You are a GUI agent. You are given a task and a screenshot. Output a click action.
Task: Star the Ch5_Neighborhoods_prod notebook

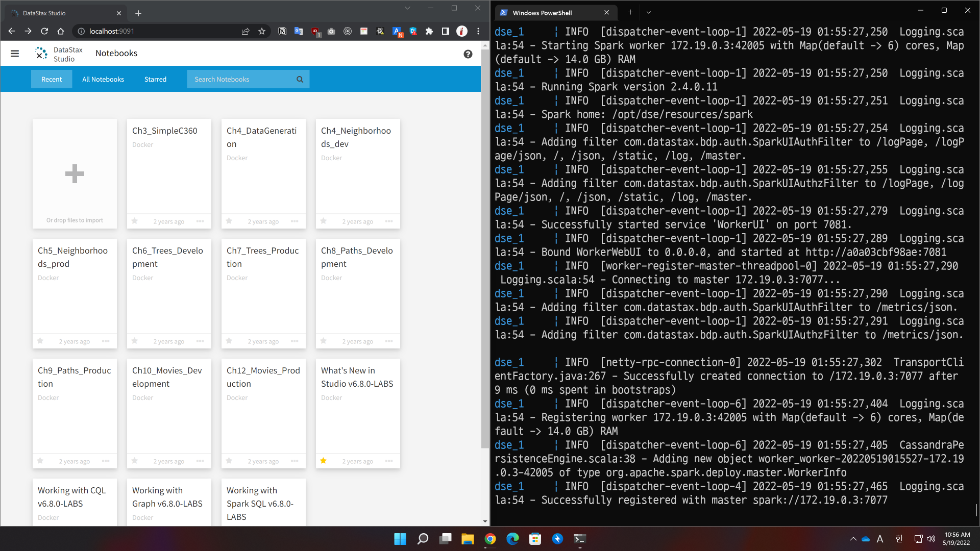pos(40,341)
